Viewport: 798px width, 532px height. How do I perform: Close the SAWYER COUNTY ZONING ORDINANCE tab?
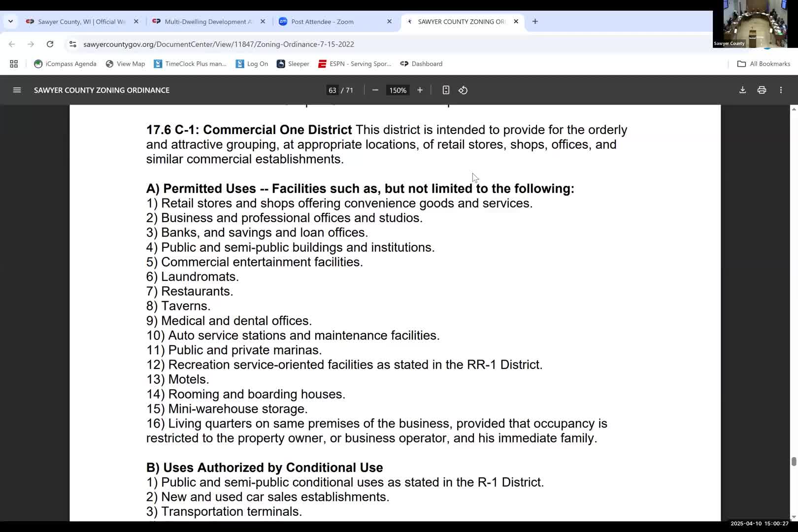point(516,22)
